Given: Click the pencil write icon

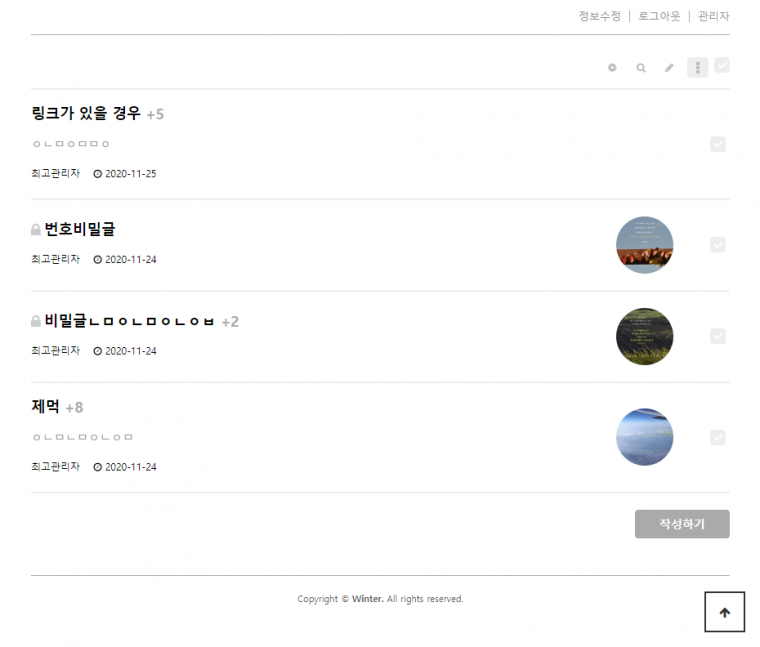Looking at the screenshot, I should 669,68.
